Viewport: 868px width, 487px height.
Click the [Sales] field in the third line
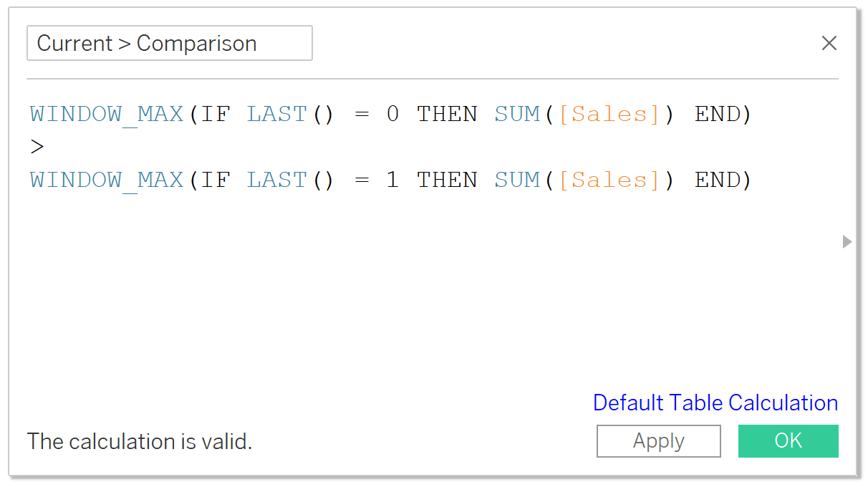tap(609, 180)
